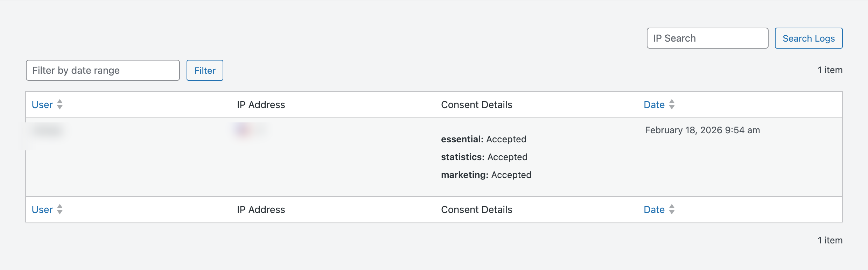Click inside the IP Search field
Screen dimensions: 868x270
pyautogui.click(x=707, y=38)
